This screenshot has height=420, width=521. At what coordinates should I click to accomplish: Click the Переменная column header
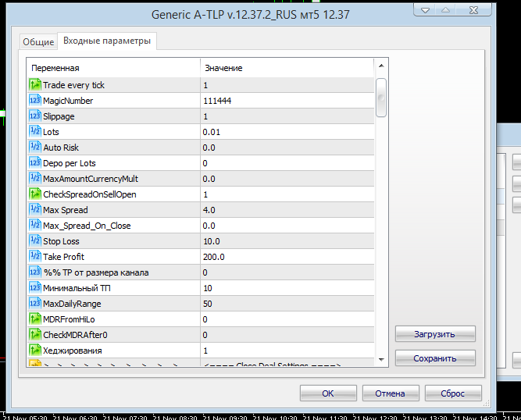(113, 68)
